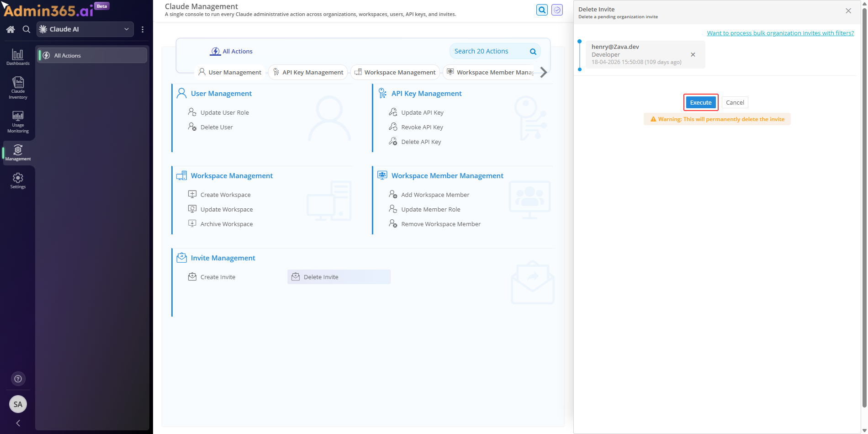Select the Delete Invite action
Viewport: 868px width, 434px height.
[339, 277]
